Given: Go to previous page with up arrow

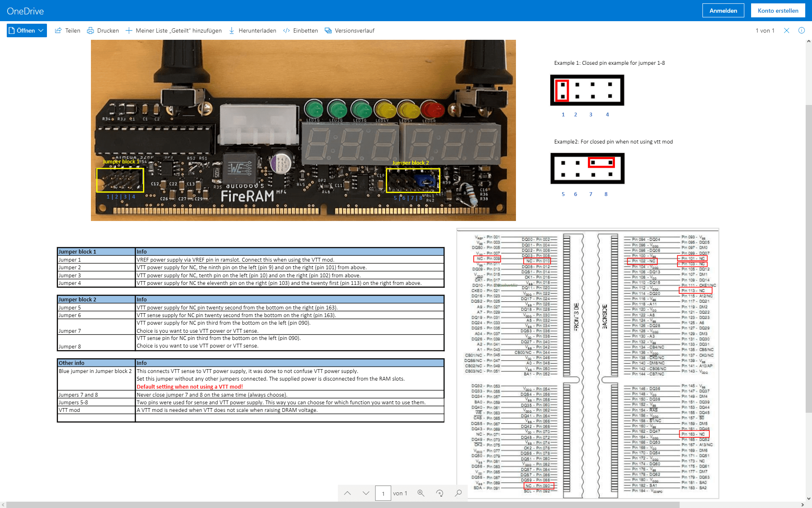Looking at the screenshot, I should (347, 493).
